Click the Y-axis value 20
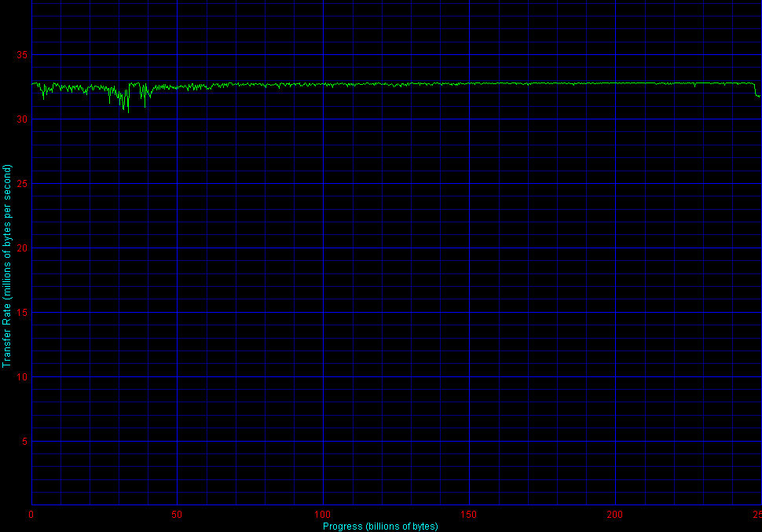 (22, 248)
